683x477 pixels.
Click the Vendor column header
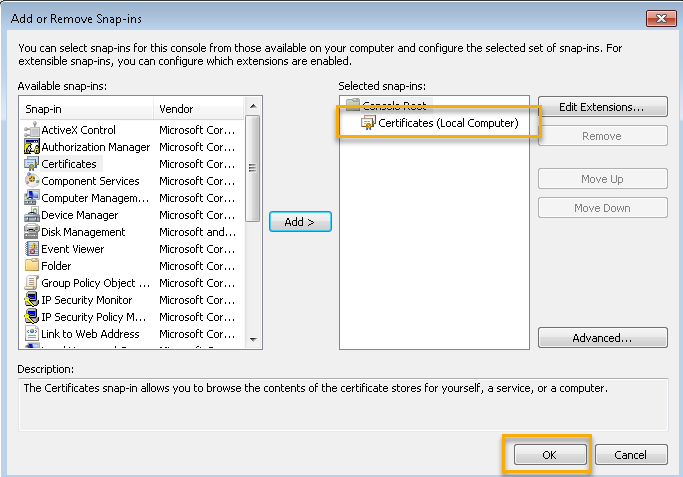point(197,108)
